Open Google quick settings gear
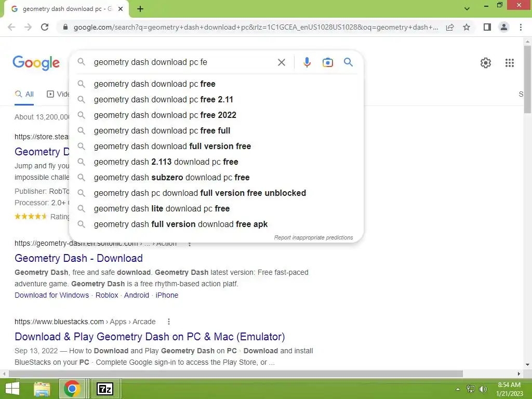 tap(486, 63)
